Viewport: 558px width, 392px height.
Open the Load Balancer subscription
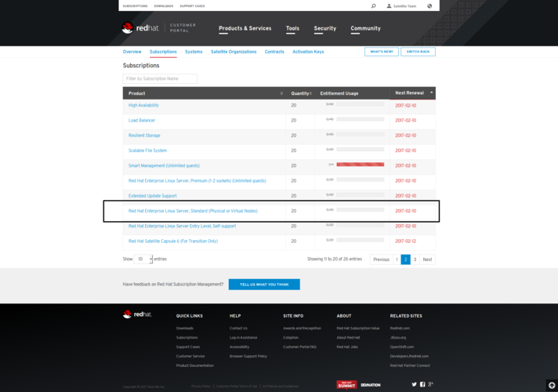click(142, 120)
